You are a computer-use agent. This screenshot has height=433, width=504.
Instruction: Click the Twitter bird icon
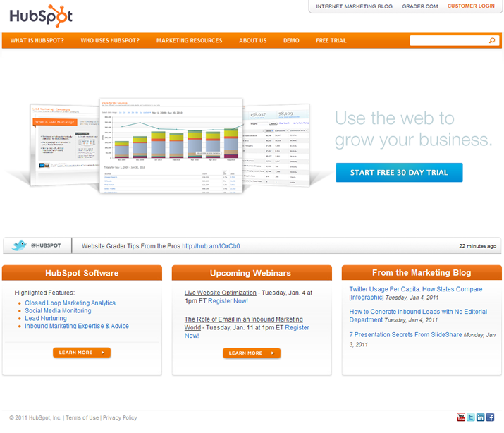[x=19, y=245]
